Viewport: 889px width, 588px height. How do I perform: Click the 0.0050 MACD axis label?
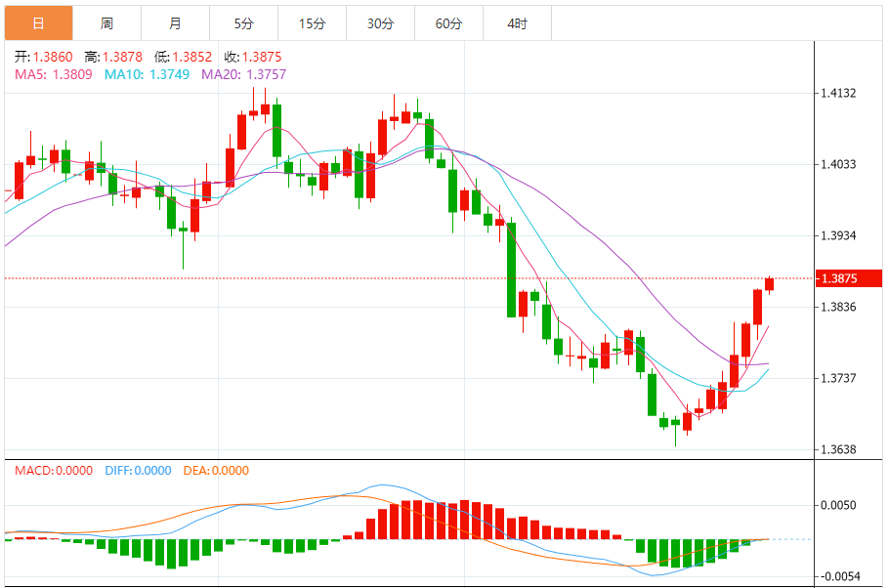pos(839,506)
